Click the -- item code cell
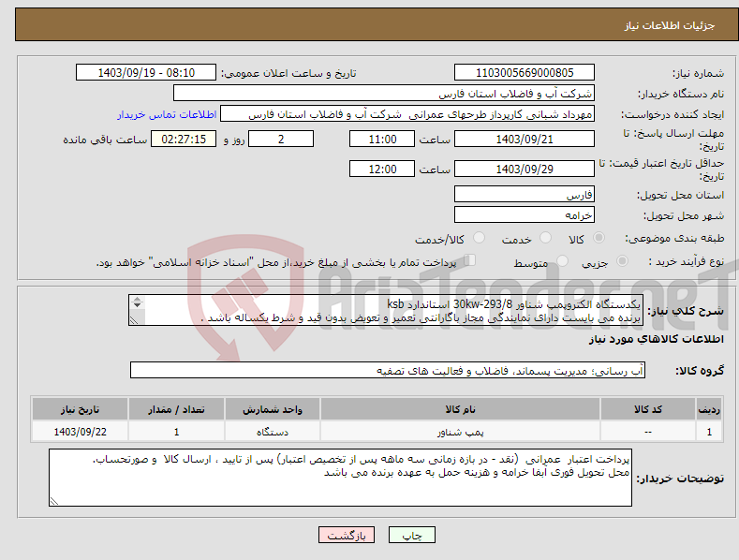739x560 pixels. (648, 432)
